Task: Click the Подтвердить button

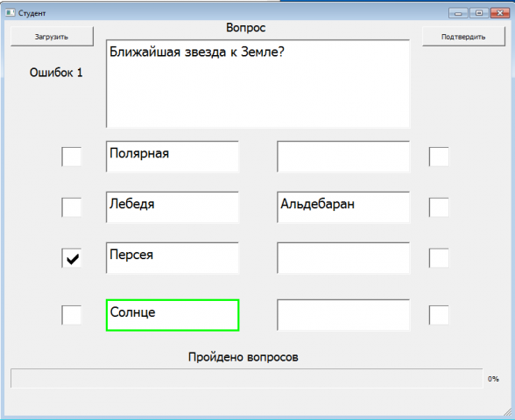Action: click(x=463, y=37)
